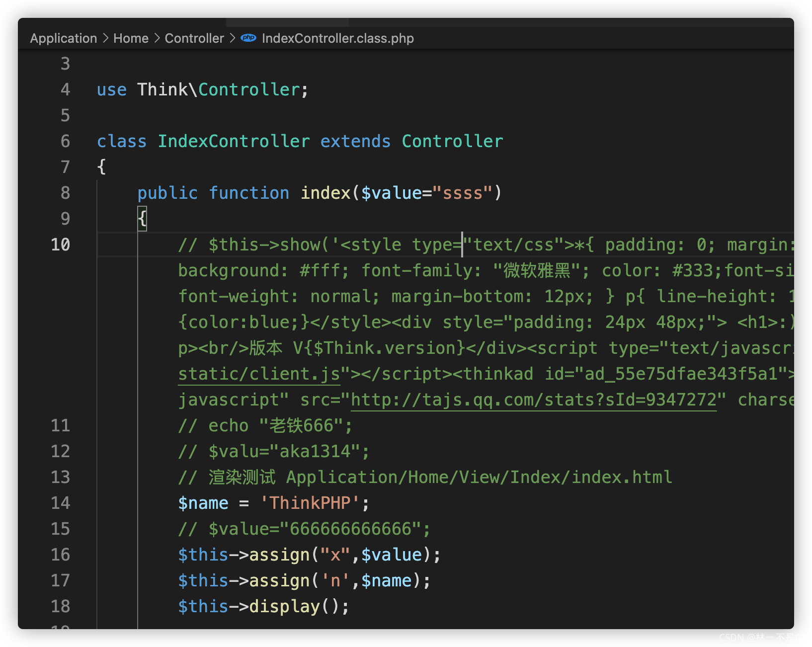Open the tajs.qq.com stats URL link
This screenshot has height=647, width=812.
(x=534, y=400)
